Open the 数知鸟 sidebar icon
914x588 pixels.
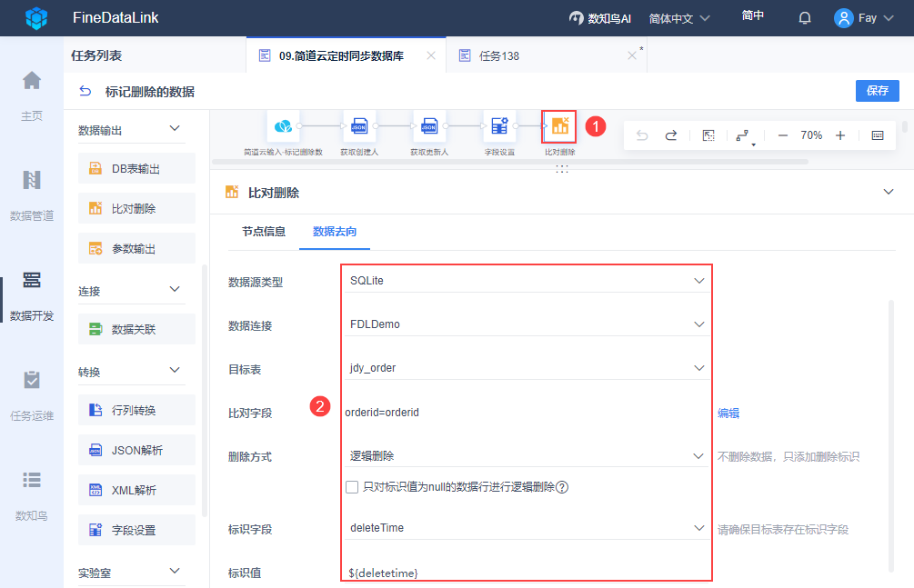pyautogui.click(x=32, y=480)
